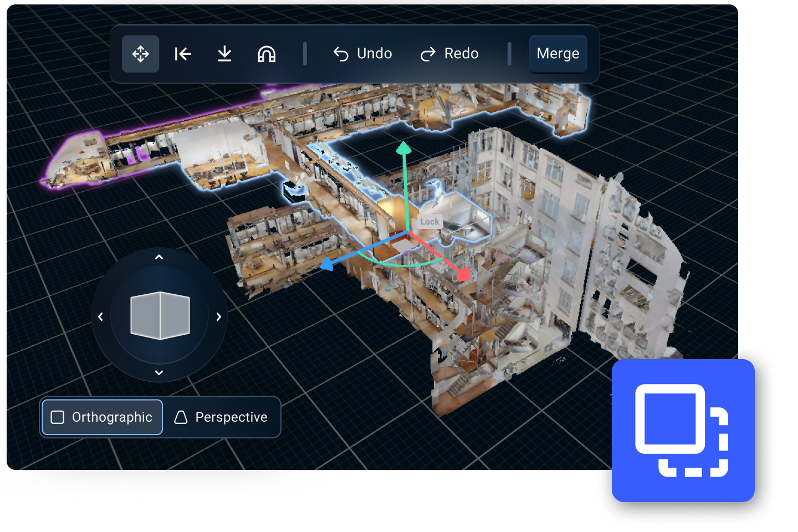Screen dimensions: 798x532
Task: Switch to Orthographic view
Action: (102, 417)
